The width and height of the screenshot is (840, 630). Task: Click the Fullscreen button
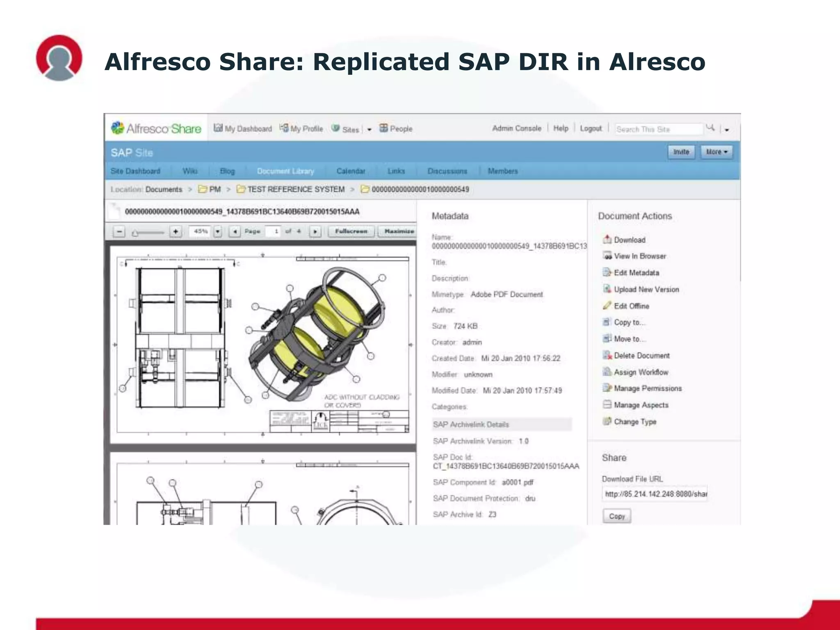[351, 231]
